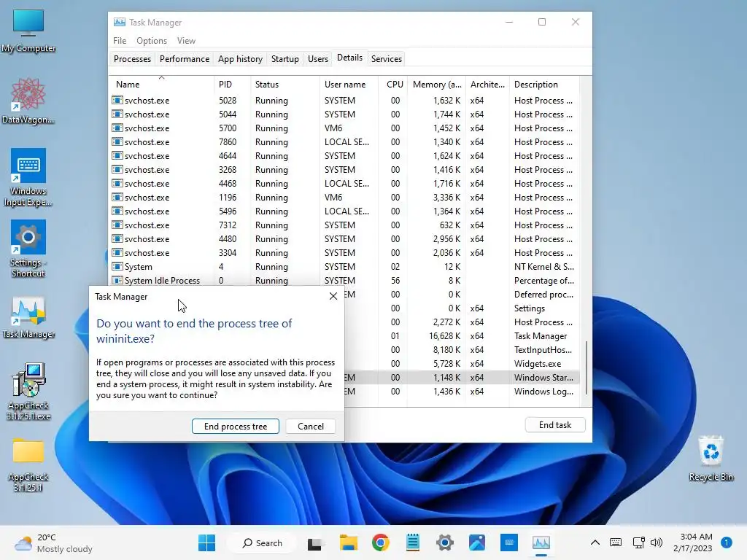Open My Computer desktop icon
This screenshot has height=560, width=747.
tap(28, 31)
